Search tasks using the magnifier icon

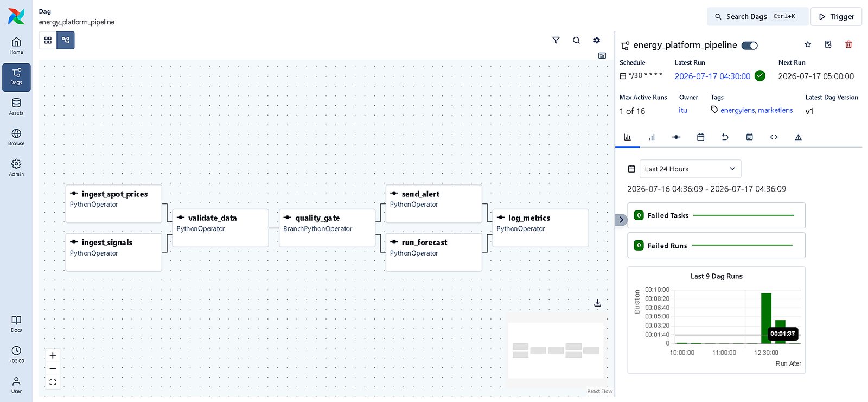pos(576,40)
